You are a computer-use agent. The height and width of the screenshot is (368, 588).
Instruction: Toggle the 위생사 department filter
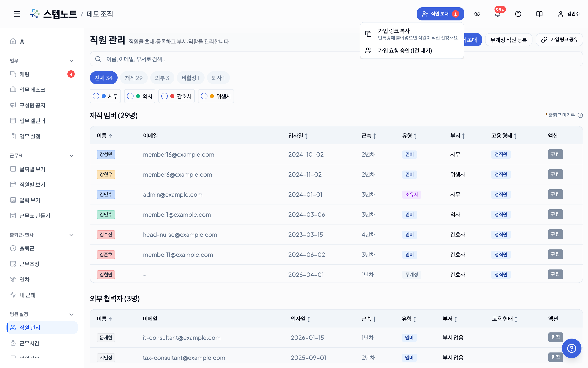[x=216, y=96]
